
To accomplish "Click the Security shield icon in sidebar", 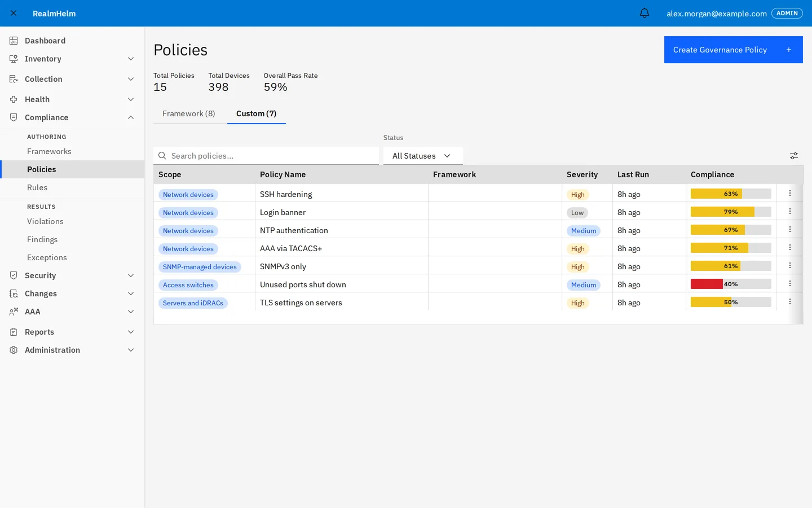I will point(14,275).
